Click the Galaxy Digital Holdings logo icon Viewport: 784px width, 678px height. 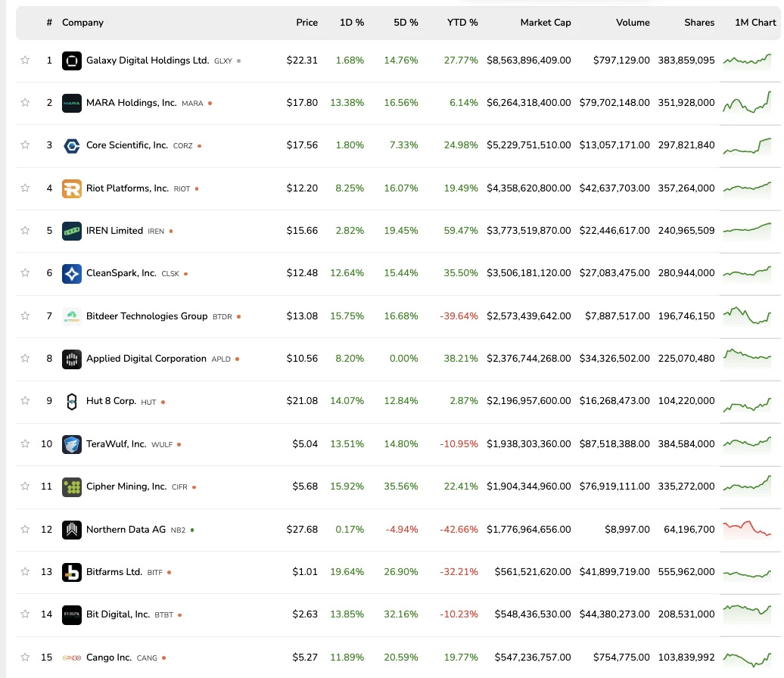(x=72, y=61)
